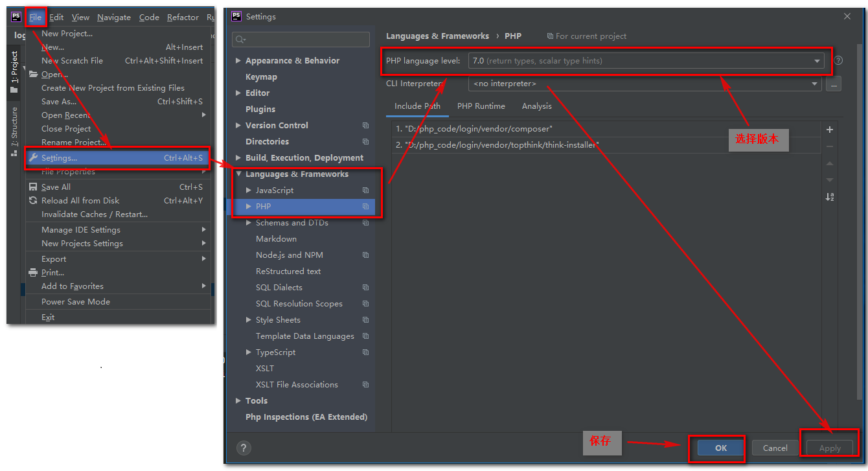Toggle Power Save Mode
The width and height of the screenshot is (868, 471).
pos(117,302)
